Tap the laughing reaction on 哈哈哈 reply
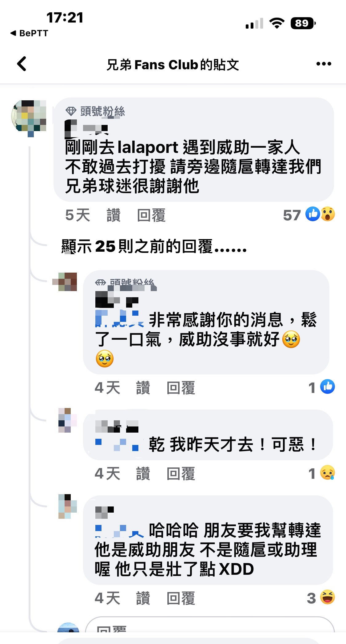346x644 pixels. pyautogui.click(x=328, y=598)
